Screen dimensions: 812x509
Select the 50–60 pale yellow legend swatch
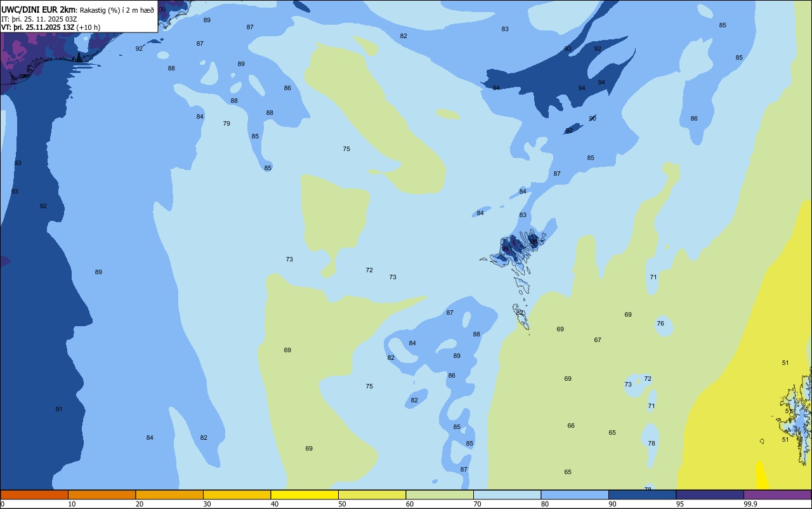pos(372,494)
